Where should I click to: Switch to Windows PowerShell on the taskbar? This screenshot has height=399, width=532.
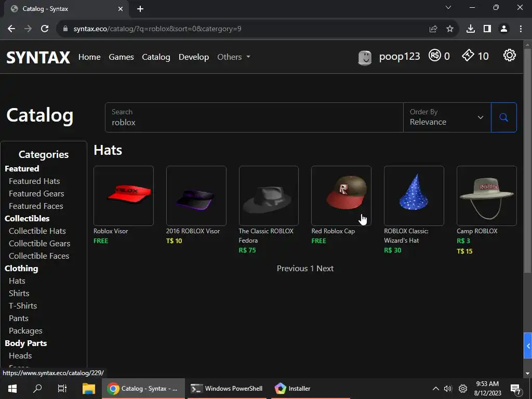click(227, 389)
